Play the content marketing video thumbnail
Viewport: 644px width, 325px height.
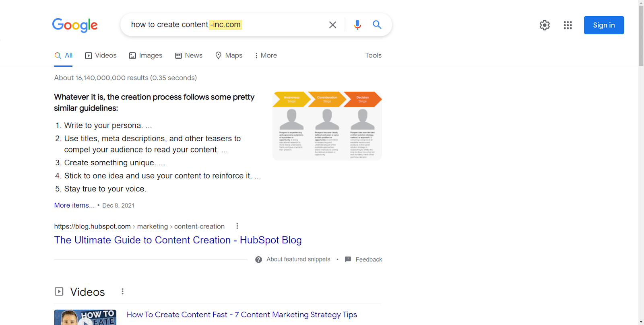point(85,317)
